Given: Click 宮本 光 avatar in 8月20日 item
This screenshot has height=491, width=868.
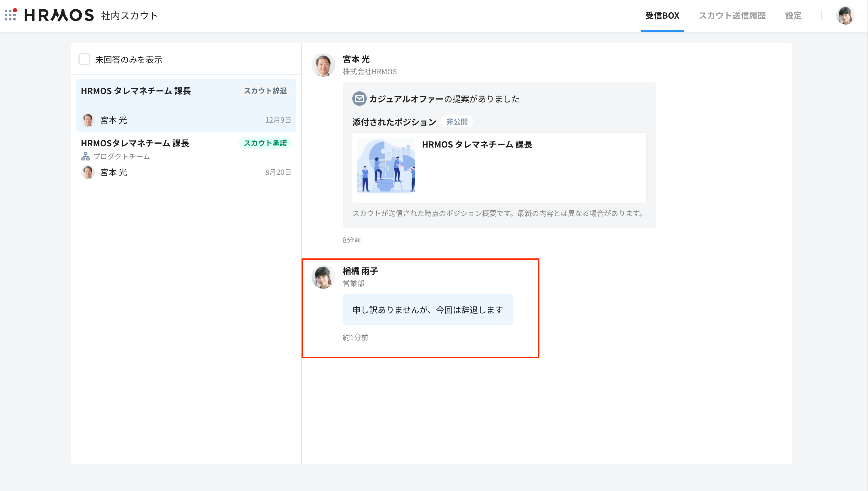Looking at the screenshot, I should 88,172.
